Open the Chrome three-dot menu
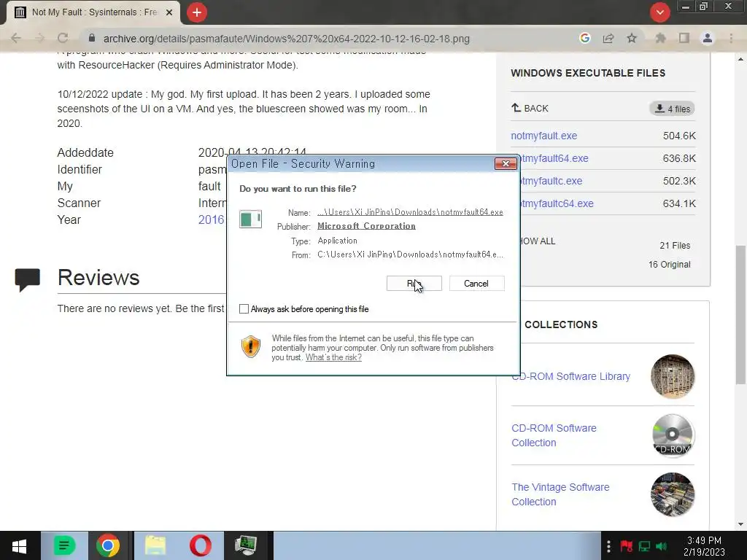The width and height of the screenshot is (747, 560). [731, 38]
